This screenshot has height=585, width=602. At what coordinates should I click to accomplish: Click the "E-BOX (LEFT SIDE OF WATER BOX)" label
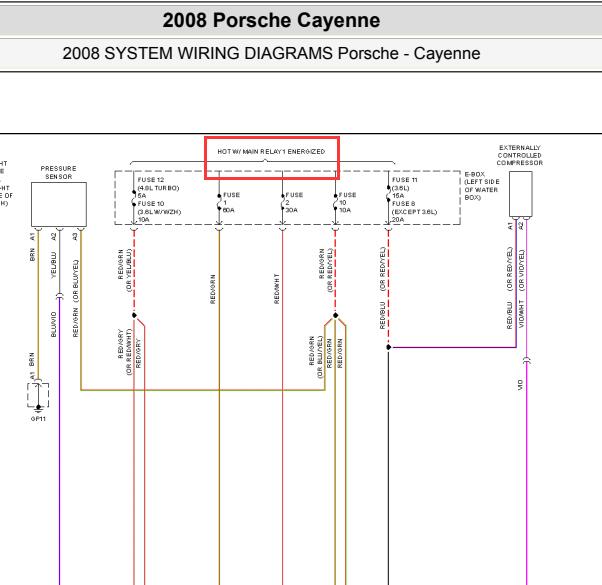click(482, 186)
